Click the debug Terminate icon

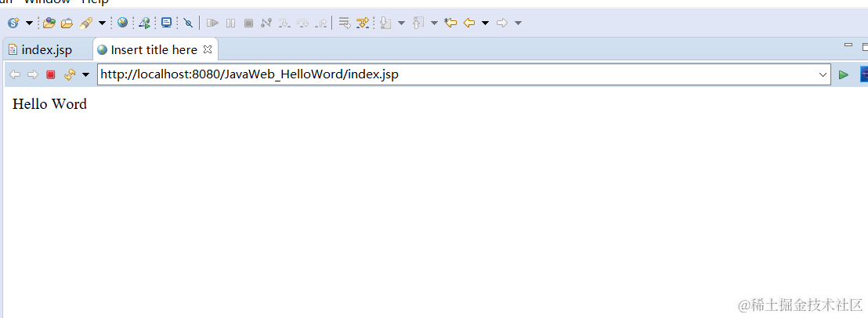[x=248, y=23]
